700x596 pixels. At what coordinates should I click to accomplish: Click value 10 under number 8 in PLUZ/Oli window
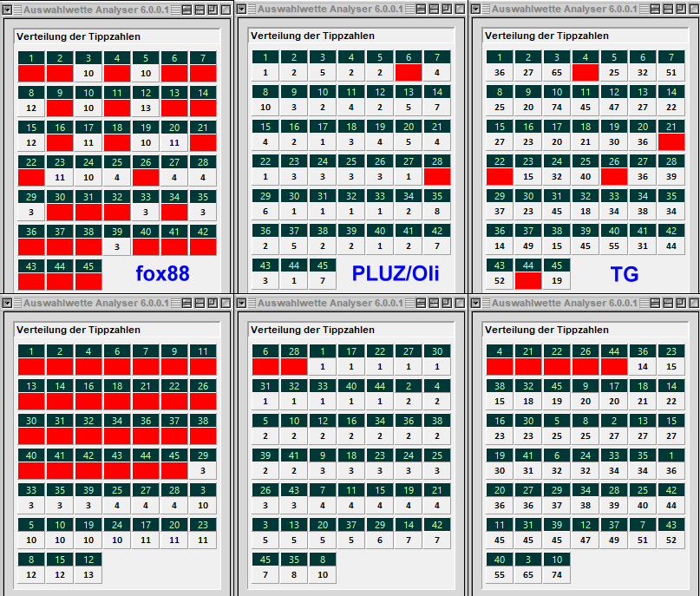pyautogui.click(x=265, y=108)
